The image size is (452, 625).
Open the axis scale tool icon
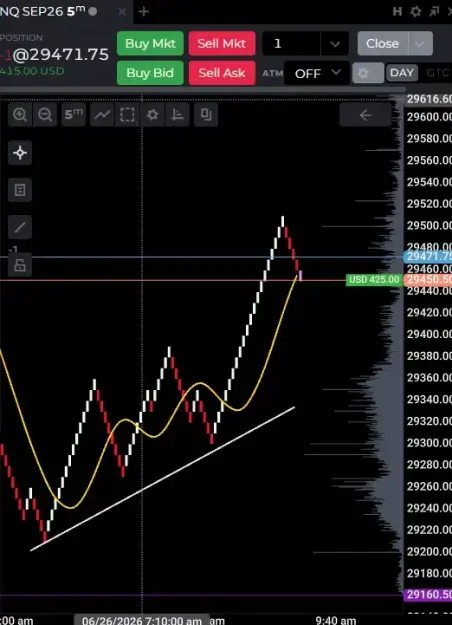coord(177,115)
